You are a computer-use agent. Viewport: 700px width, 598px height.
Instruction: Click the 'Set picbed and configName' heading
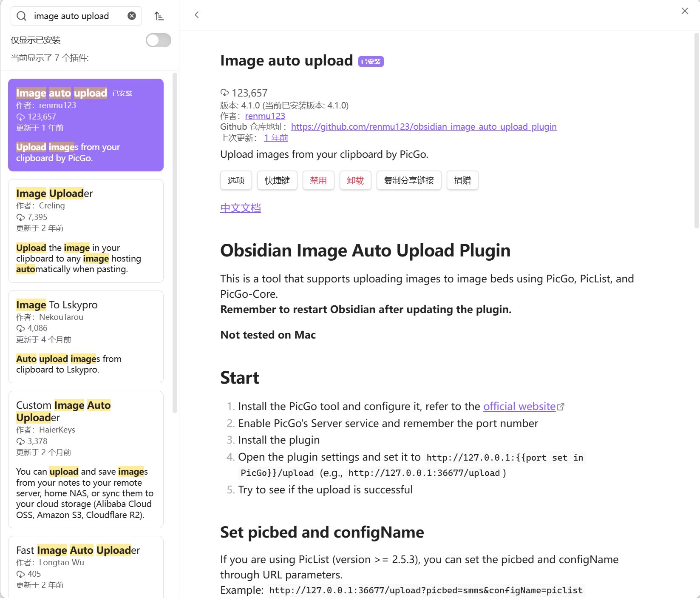(322, 533)
